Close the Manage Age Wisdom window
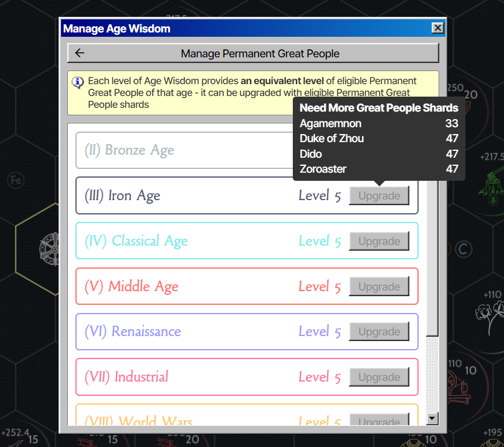The height and width of the screenshot is (447, 504). 437,28
